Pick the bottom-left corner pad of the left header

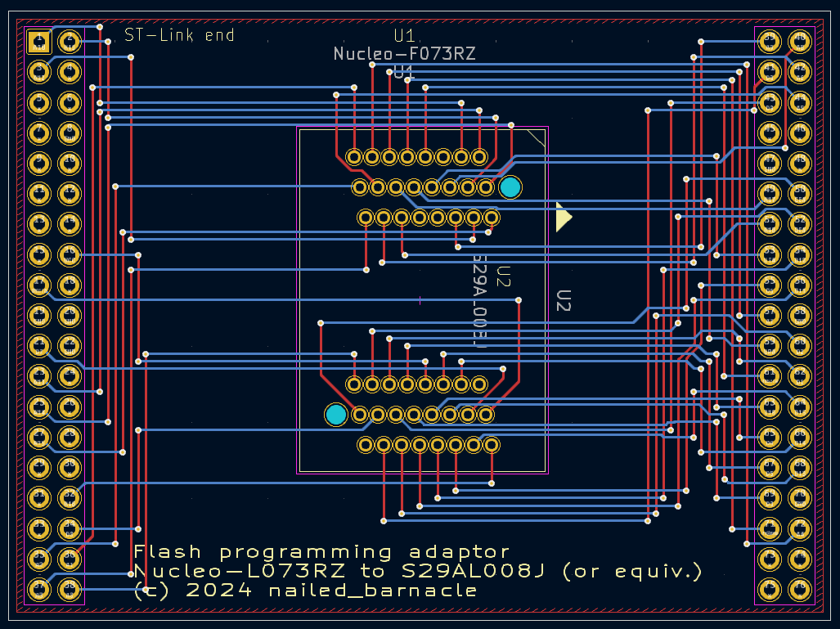[38, 588]
